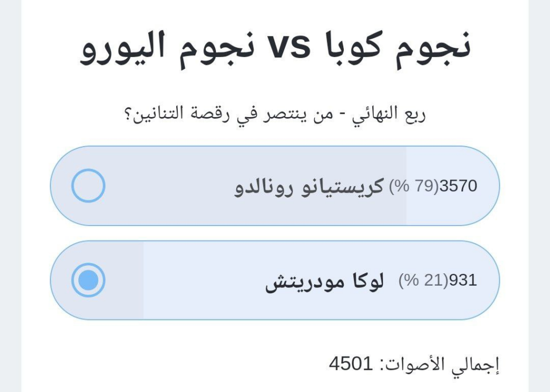Click the selected لوكا مودريتش radio button
Image resolution: width=550 pixels, height=392 pixels.
(x=88, y=280)
